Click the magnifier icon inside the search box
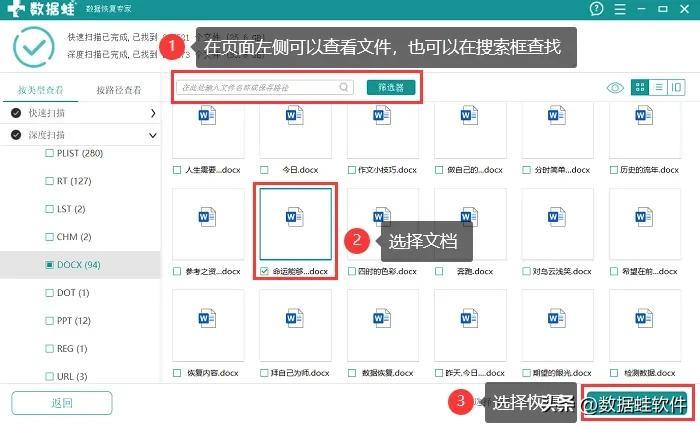Screen dimensions: 700x426 (x=344, y=87)
